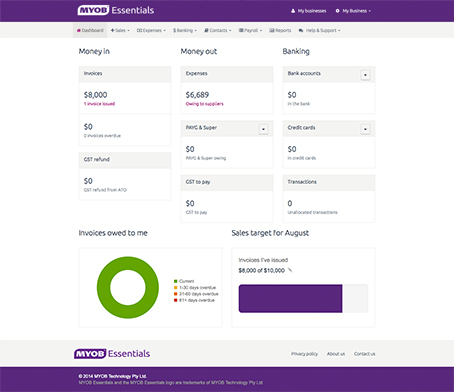Click the GST refund card header
This screenshot has width=454, height=392.
click(x=125, y=160)
